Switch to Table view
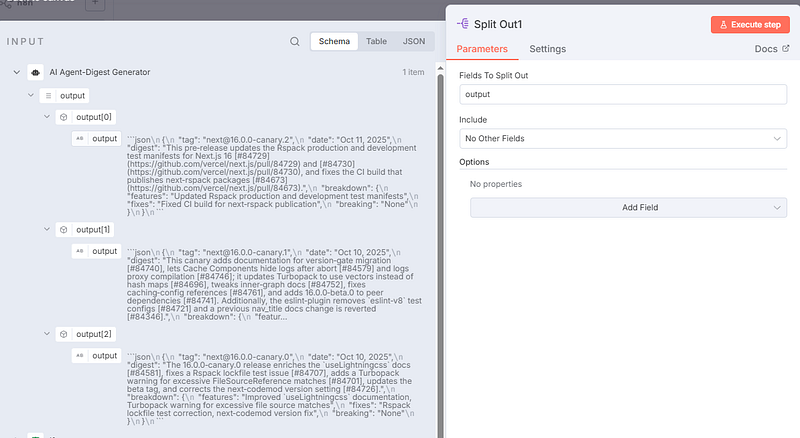 [x=376, y=41]
